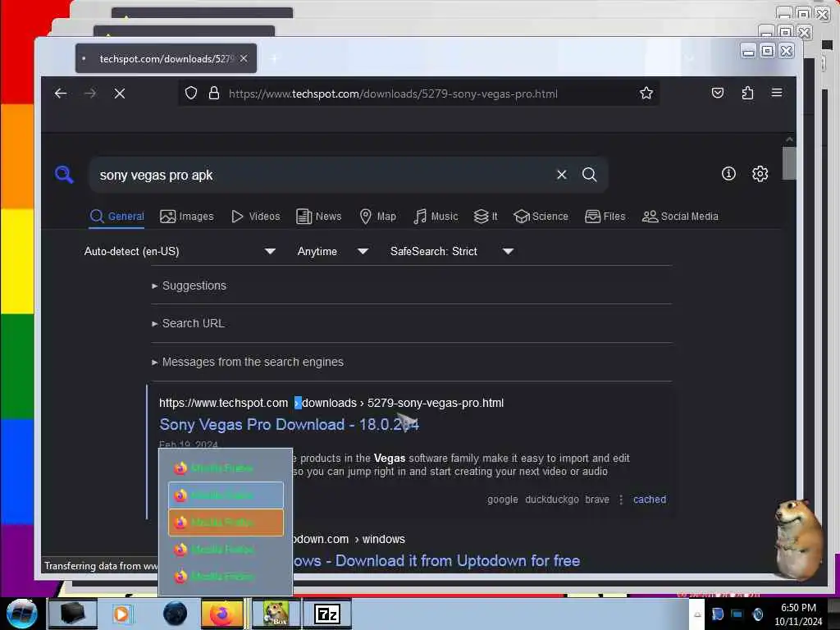Show hidden system tray icons arrow
840x630 pixels.
697,614
